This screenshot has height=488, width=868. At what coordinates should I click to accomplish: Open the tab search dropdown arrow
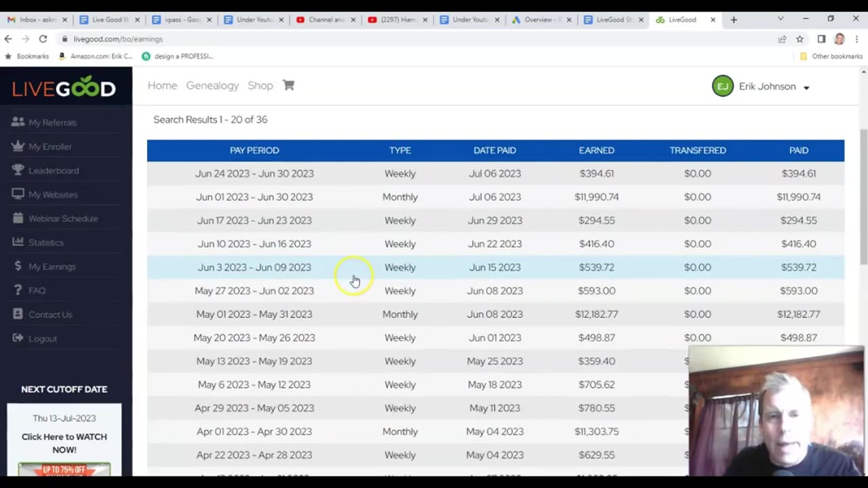click(781, 19)
